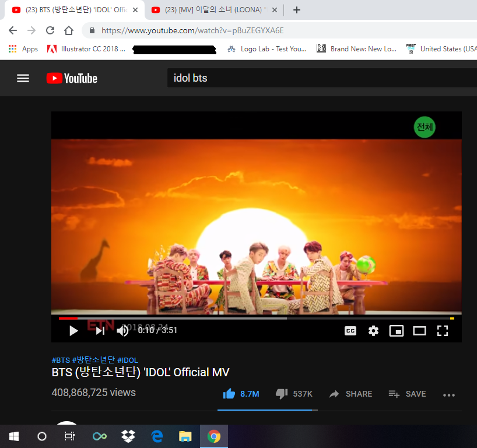
Task: Enable miniplayer mode
Action: tap(397, 331)
